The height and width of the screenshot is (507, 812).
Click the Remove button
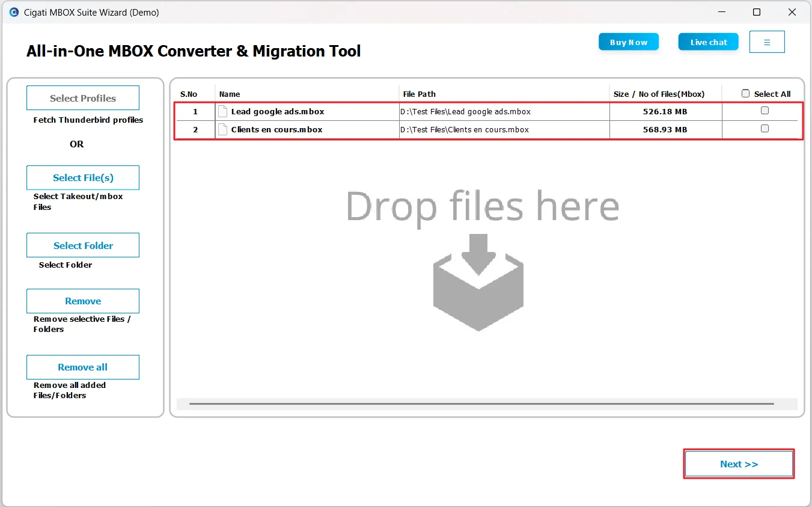(83, 301)
